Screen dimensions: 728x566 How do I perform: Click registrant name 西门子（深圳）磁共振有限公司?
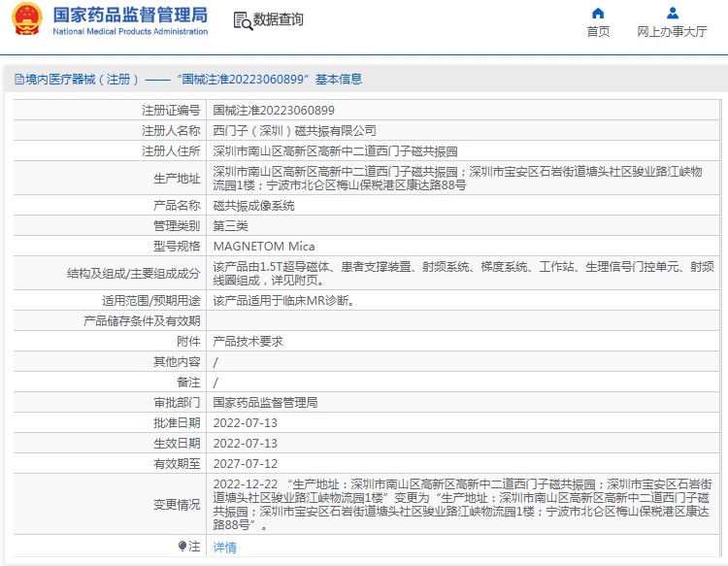[x=294, y=130]
